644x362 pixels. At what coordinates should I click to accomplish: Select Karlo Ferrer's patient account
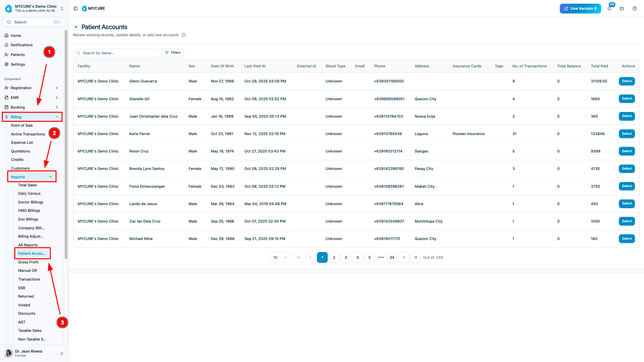(x=627, y=134)
